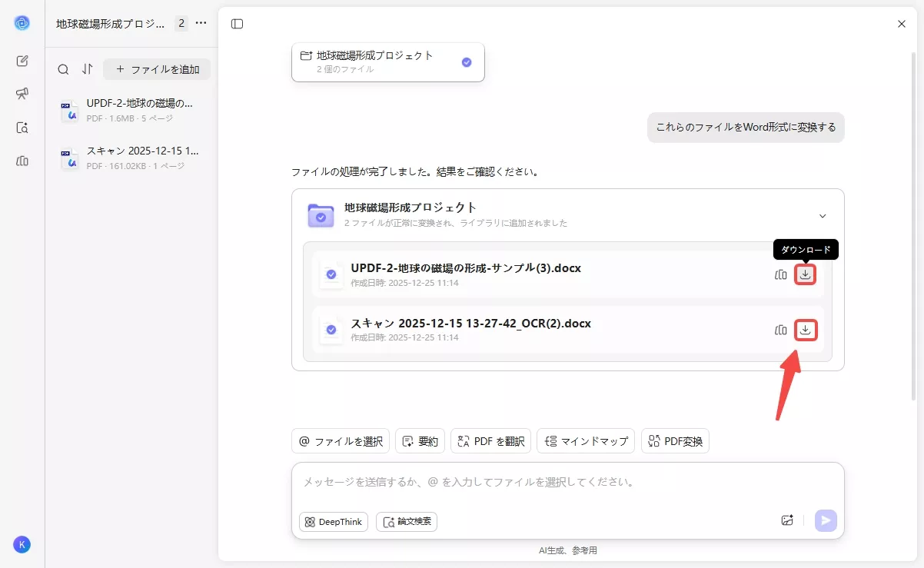This screenshot has height=568, width=924.
Task: Enable DeepThink mode
Action: 333,522
